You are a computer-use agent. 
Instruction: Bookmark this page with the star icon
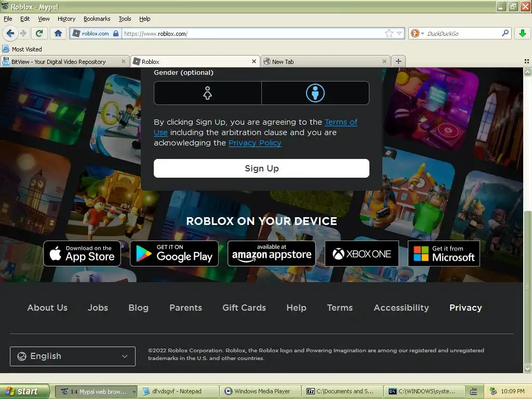pos(389,33)
